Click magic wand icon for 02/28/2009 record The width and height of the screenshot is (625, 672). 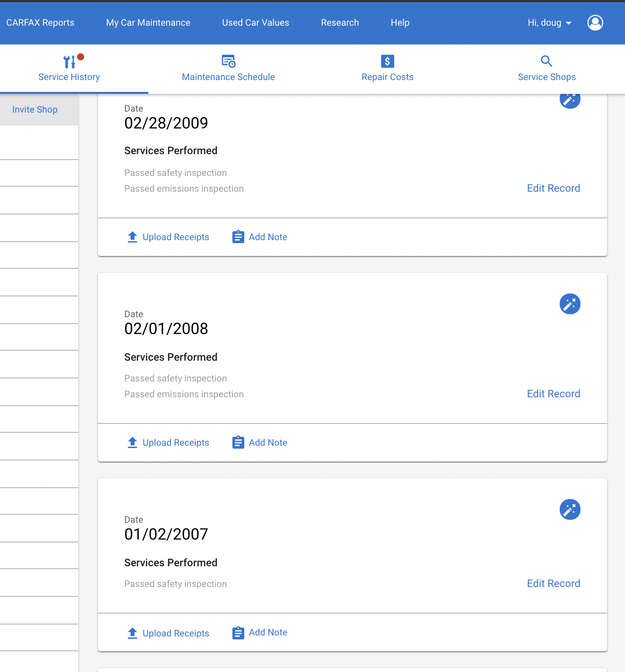(570, 100)
